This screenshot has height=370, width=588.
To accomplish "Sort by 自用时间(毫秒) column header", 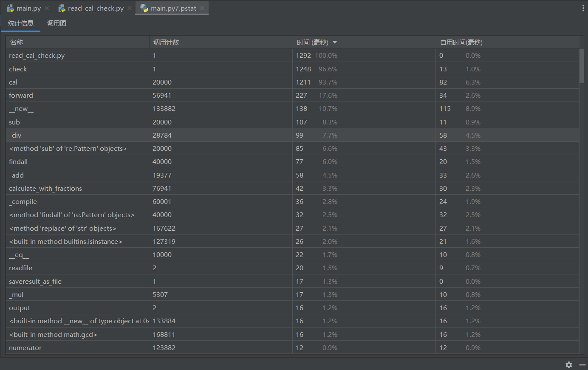I will [x=461, y=42].
